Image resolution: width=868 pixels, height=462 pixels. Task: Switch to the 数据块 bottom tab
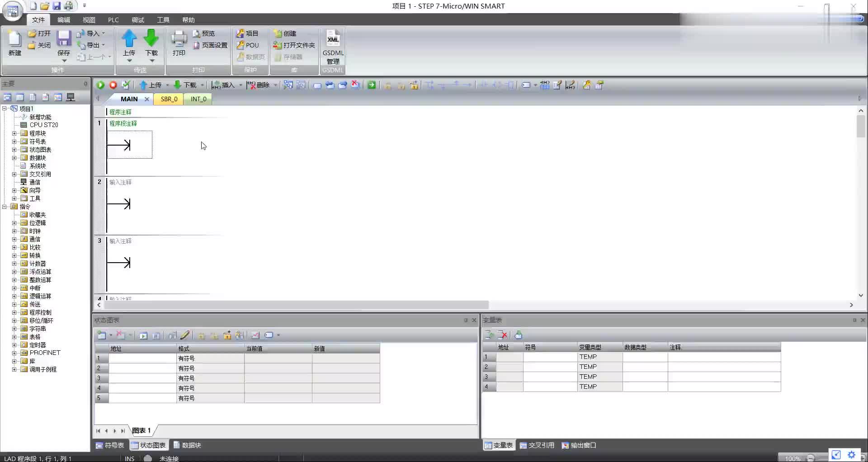187,445
